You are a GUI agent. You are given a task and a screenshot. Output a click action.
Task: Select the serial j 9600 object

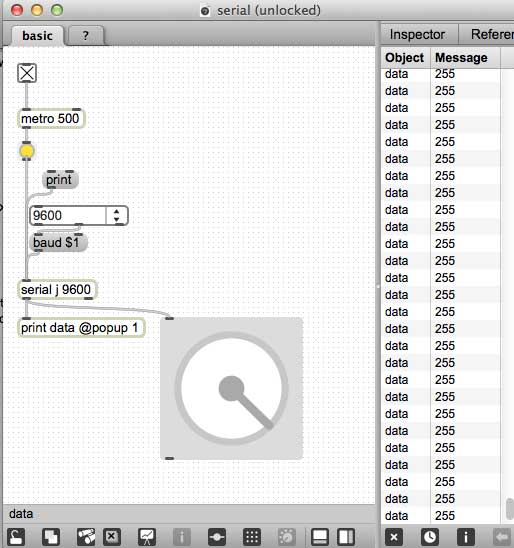(57, 289)
